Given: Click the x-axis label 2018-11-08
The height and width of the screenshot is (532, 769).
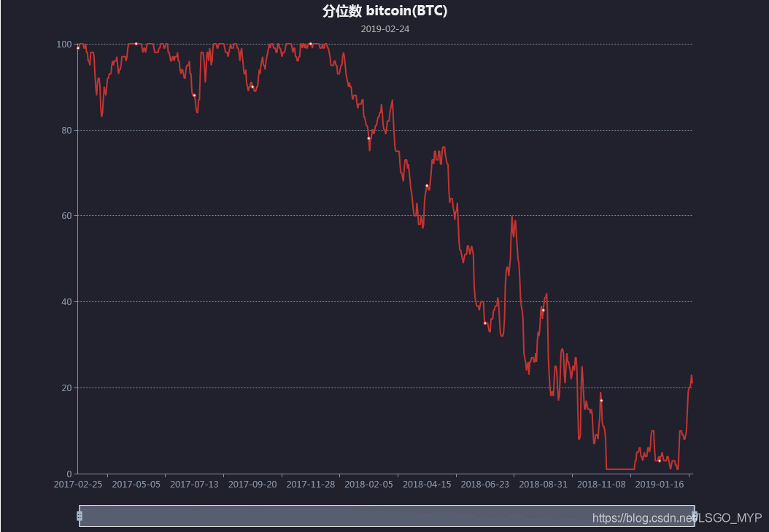Looking at the screenshot, I should (x=601, y=485).
